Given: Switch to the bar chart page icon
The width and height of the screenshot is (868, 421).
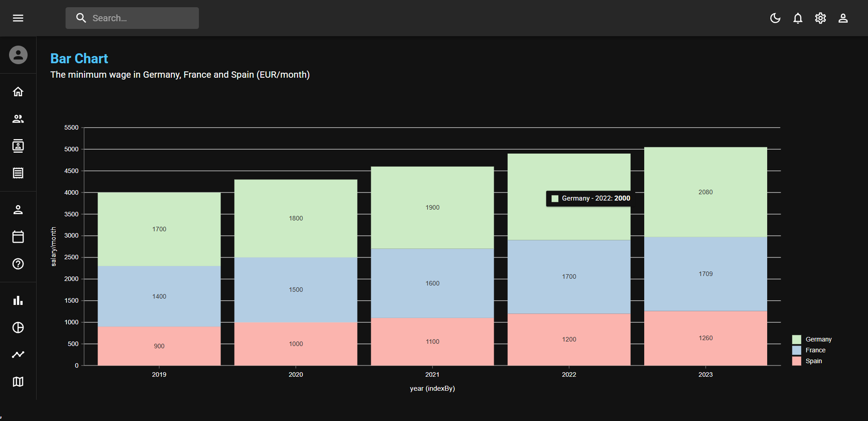Looking at the screenshot, I should [x=18, y=300].
